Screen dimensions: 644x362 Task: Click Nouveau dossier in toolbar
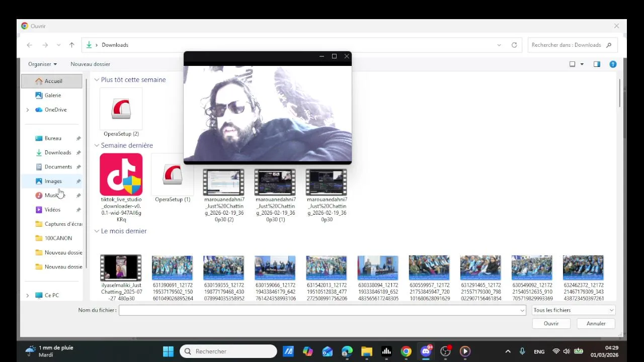[x=90, y=64]
